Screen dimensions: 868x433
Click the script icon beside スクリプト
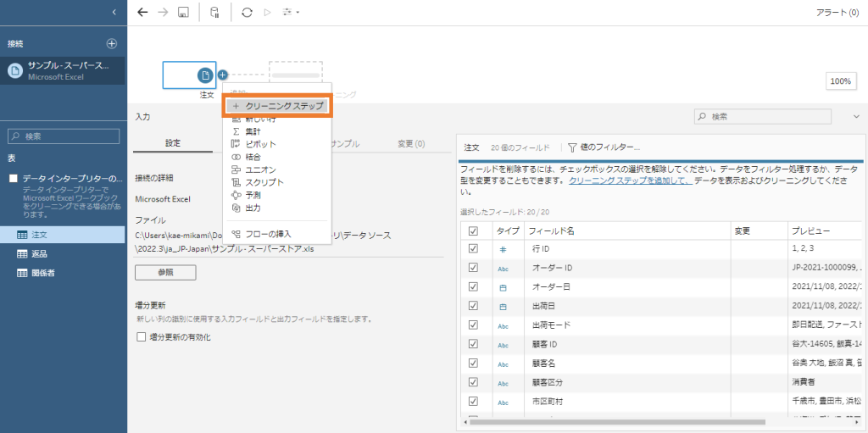coord(236,182)
